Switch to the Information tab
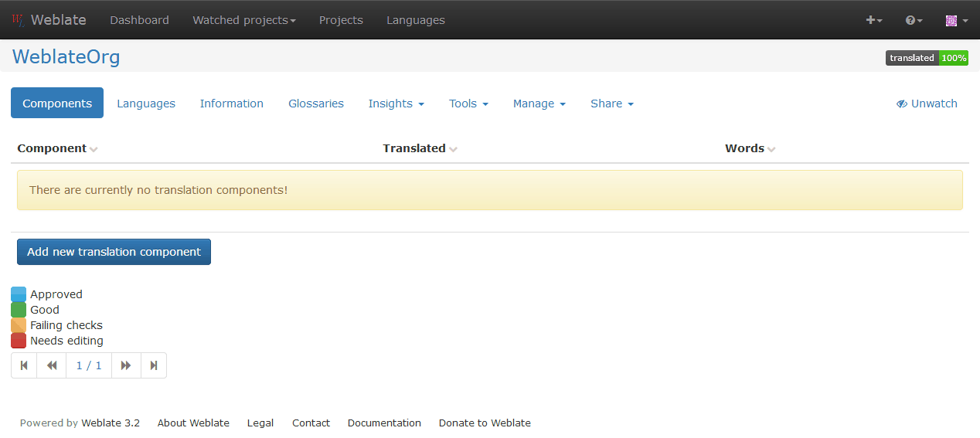 (x=232, y=104)
